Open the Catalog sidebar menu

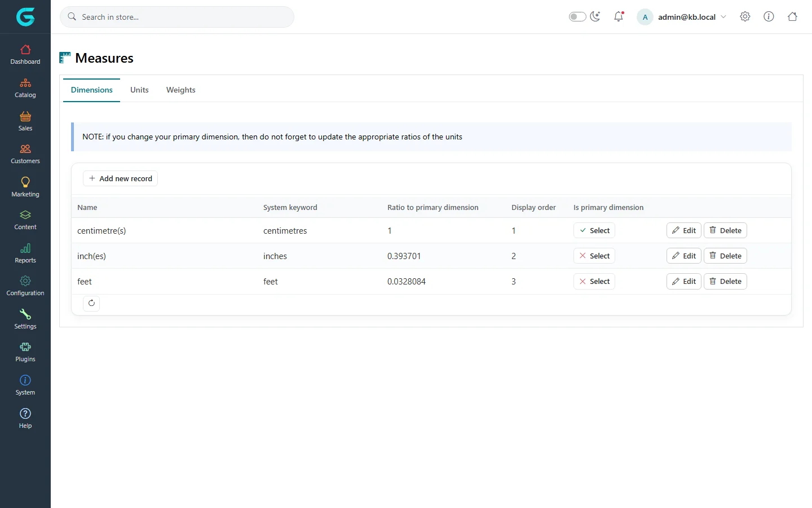tap(25, 88)
